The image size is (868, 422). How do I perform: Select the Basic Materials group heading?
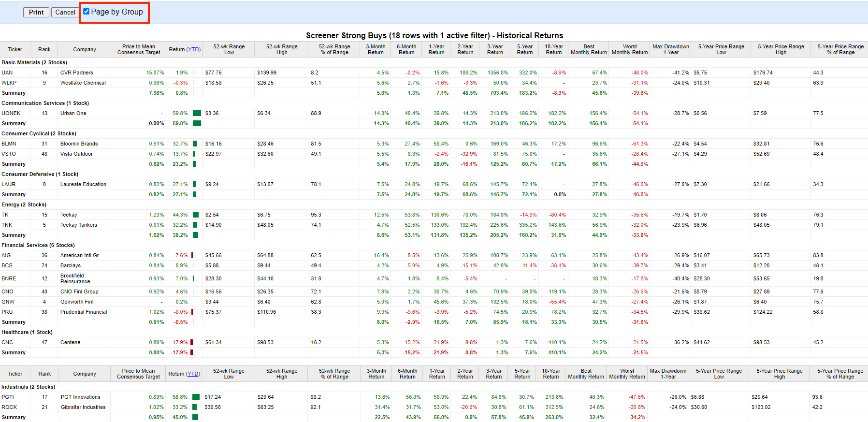pos(34,62)
